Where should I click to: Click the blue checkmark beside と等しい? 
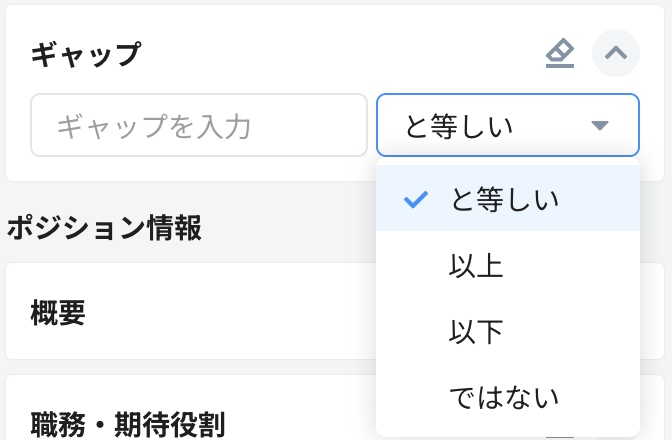(x=415, y=199)
